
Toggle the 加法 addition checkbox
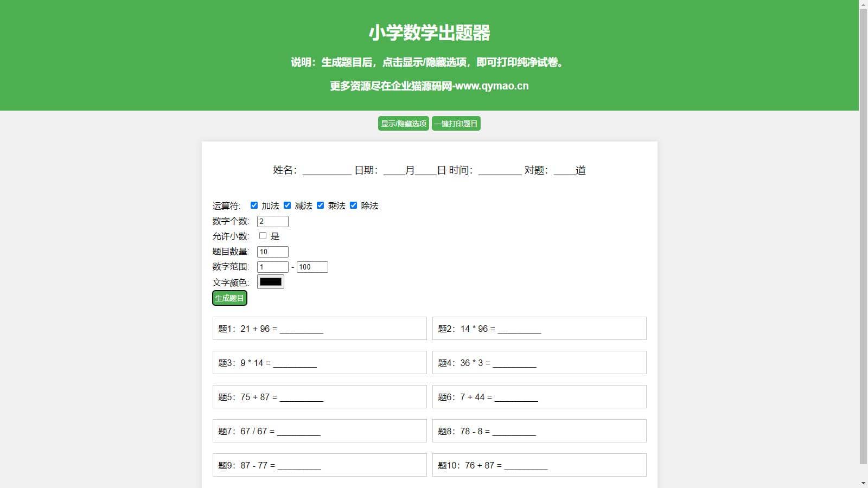click(x=254, y=206)
